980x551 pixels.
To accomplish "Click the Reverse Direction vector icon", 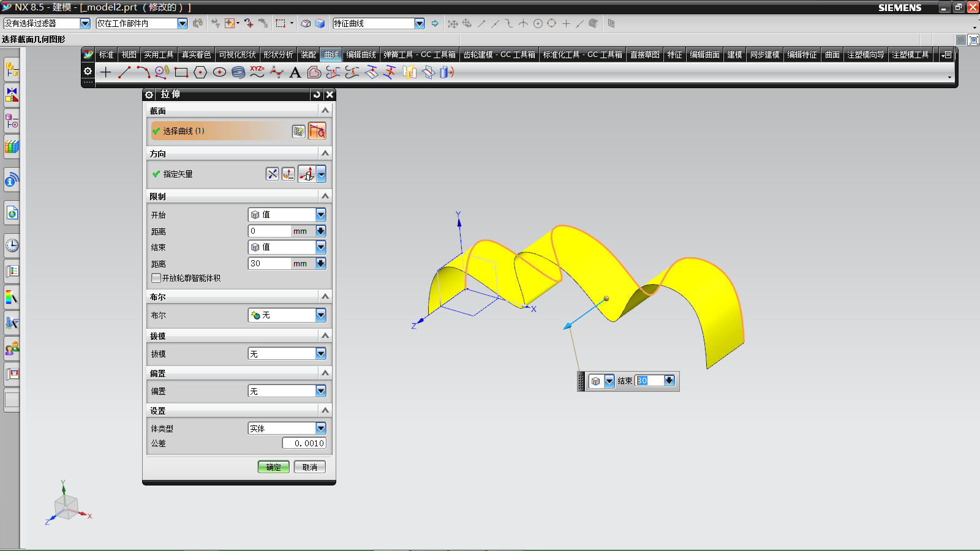I will click(x=273, y=174).
